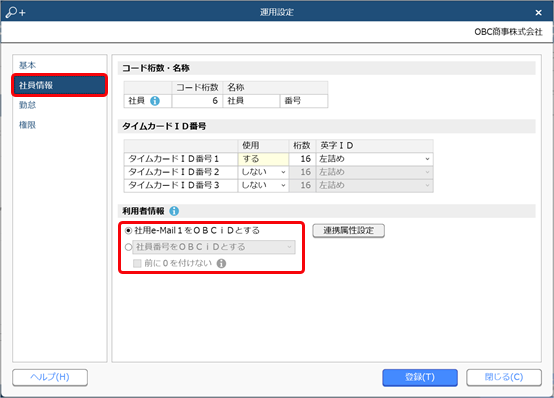Click the info icon beside 利用者情報
Screen dimensions: 554x398
pyautogui.click(x=174, y=211)
